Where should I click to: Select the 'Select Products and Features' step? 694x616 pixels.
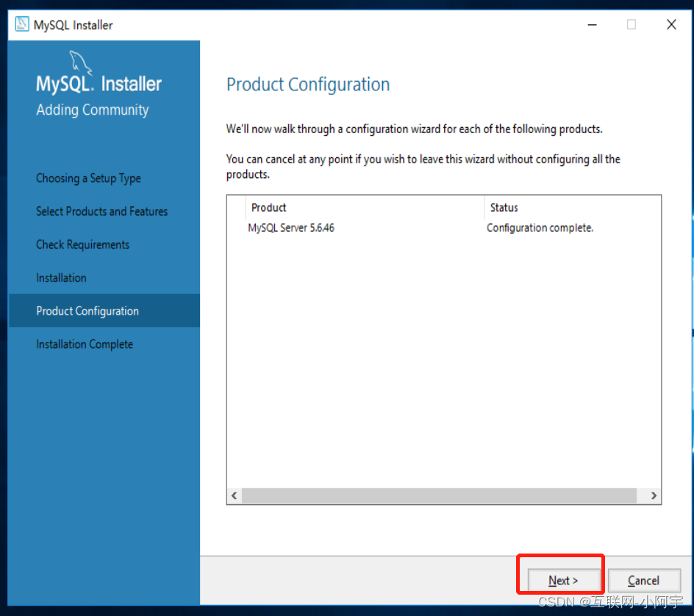pos(101,211)
